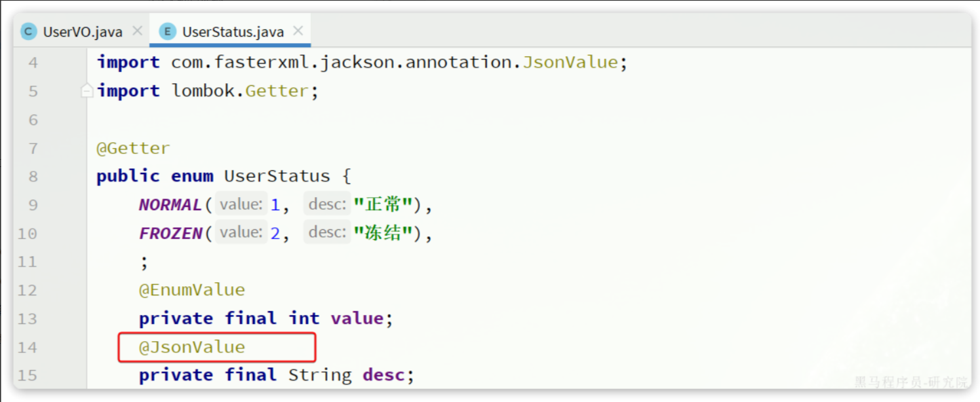The image size is (980, 402).
Task: Click the UserStatus enum name declaration
Action: point(277,176)
